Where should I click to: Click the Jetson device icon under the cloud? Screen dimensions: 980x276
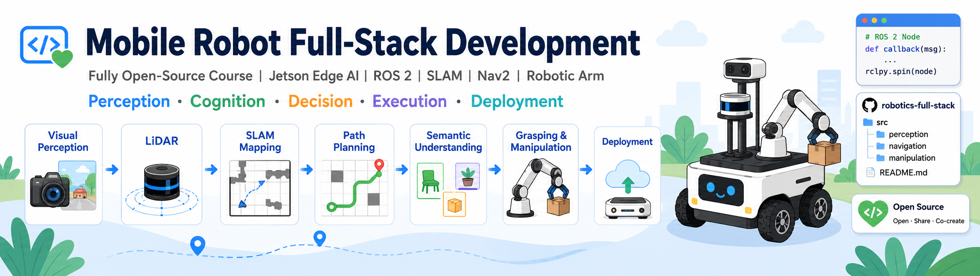627,208
